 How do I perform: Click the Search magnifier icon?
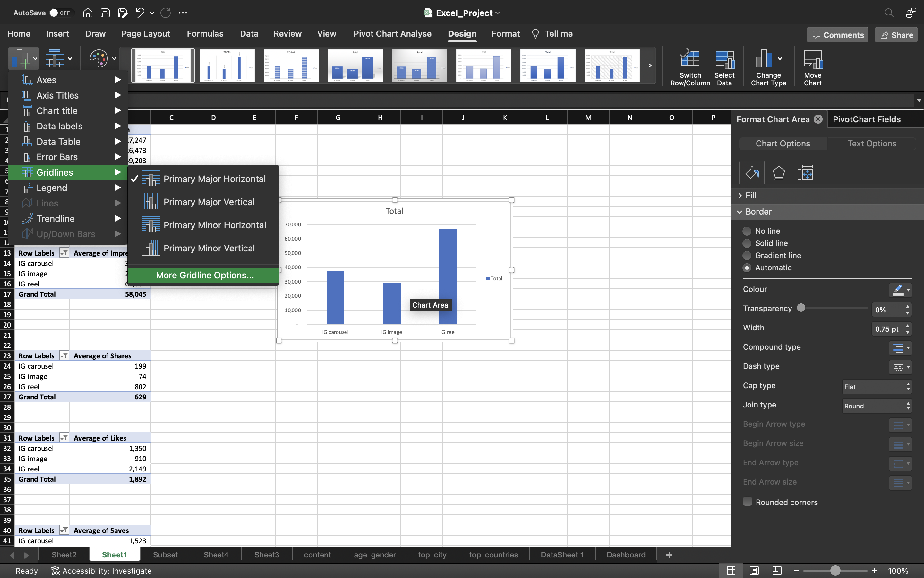click(x=889, y=13)
